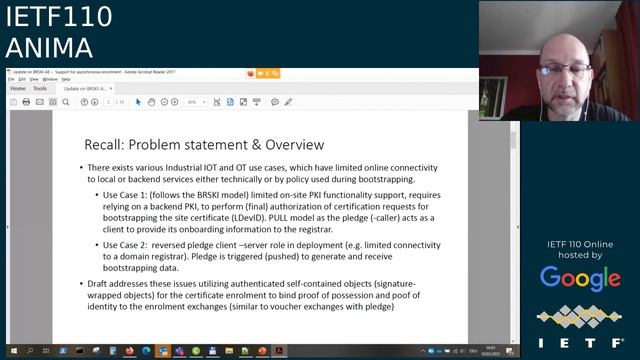The width and height of the screenshot is (640, 360).
Task: Open Outlook from the taskbar
Action: 163,351
